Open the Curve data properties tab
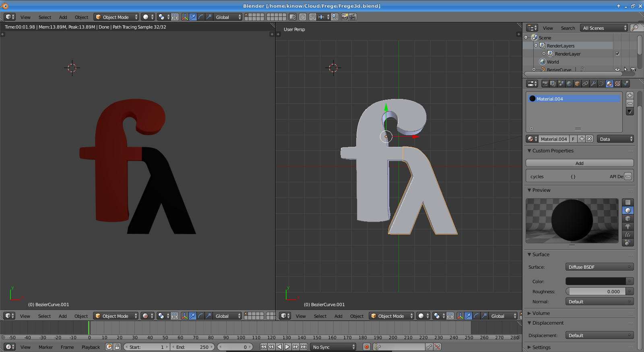The height and width of the screenshot is (352, 644). (x=601, y=84)
